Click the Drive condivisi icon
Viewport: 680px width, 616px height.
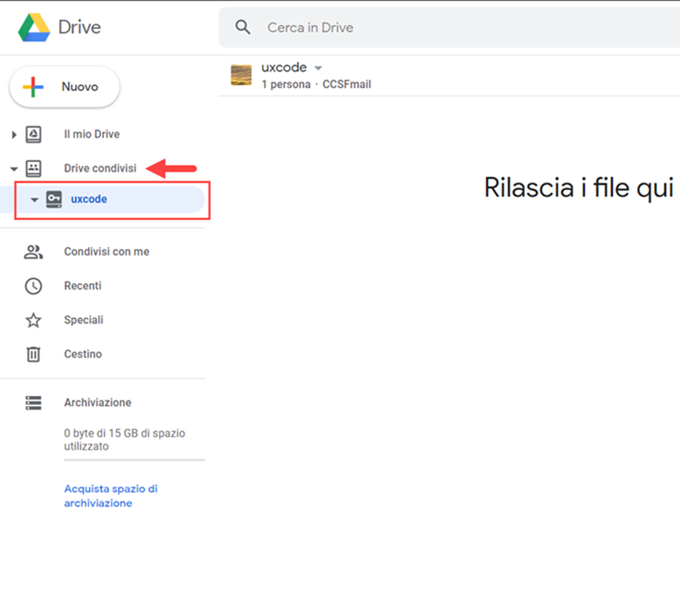[x=33, y=168]
